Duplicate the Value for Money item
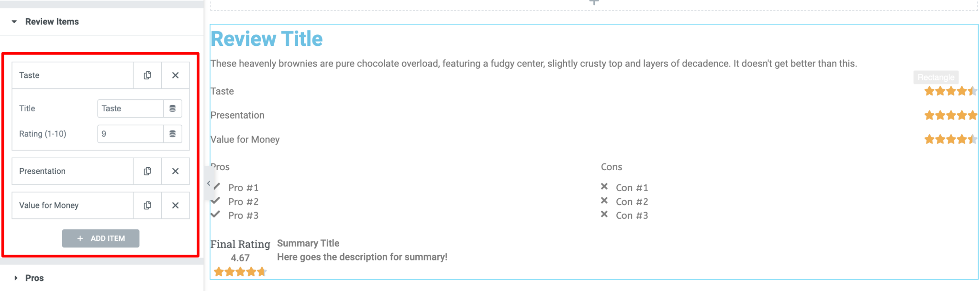Image resolution: width=980 pixels, height=291 pixels. pyautogui.click(x=147, y=205)
